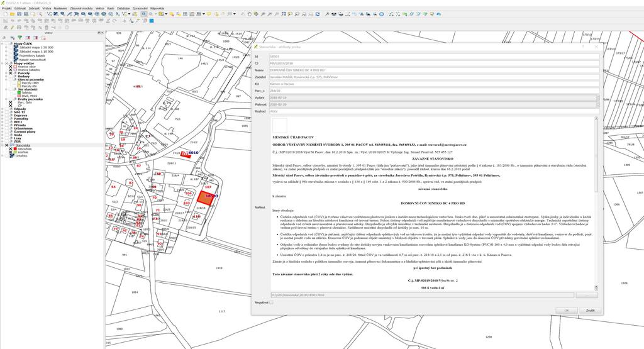This screenshot has width=644, height=349.
Task: Enable the Odpady group checkbox
Action: 6,109
